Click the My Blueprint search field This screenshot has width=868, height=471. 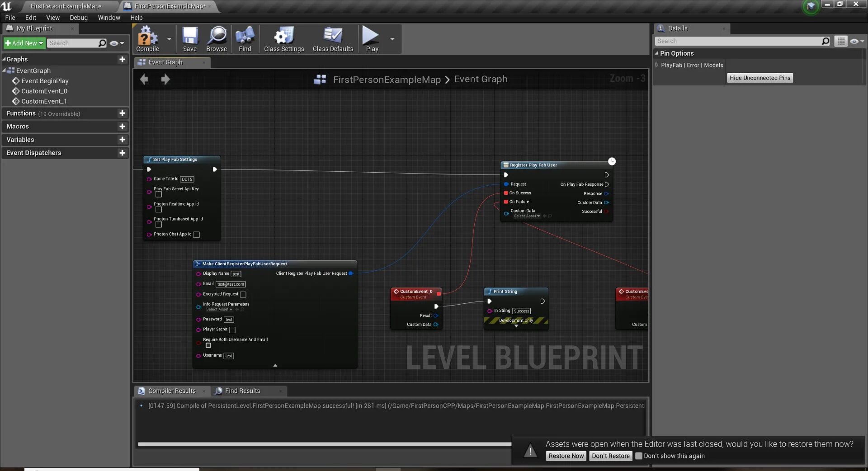[x=73, y=43]
